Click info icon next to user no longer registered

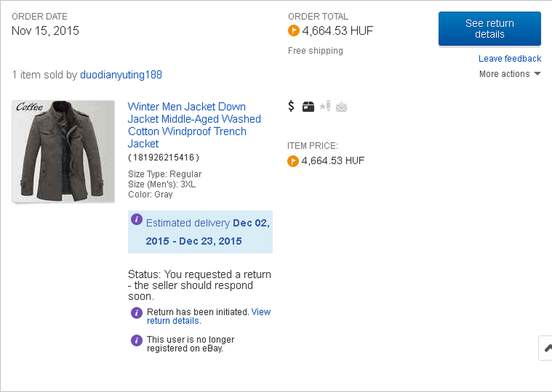coord(137,340)
